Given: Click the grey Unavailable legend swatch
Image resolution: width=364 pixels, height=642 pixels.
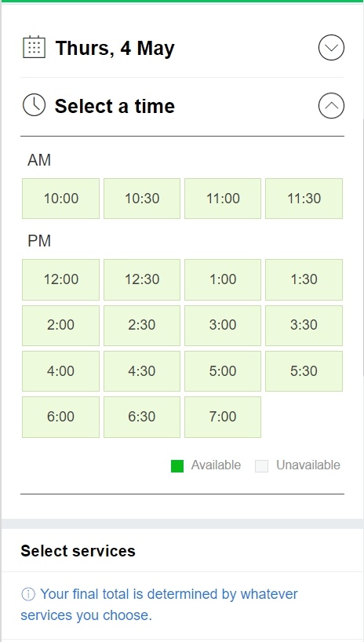Looking at the screenshot, I should click(262, 466).
